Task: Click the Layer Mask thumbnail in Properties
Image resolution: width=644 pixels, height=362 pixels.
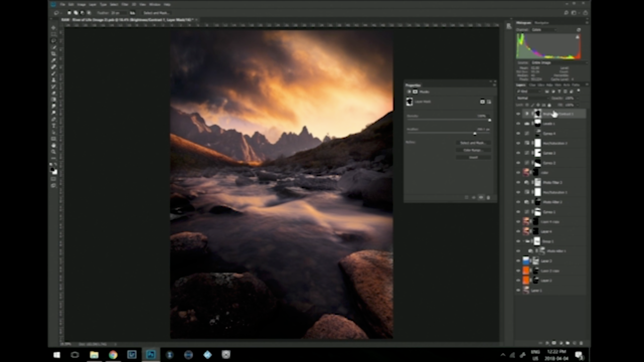Action: click(409, 102)
